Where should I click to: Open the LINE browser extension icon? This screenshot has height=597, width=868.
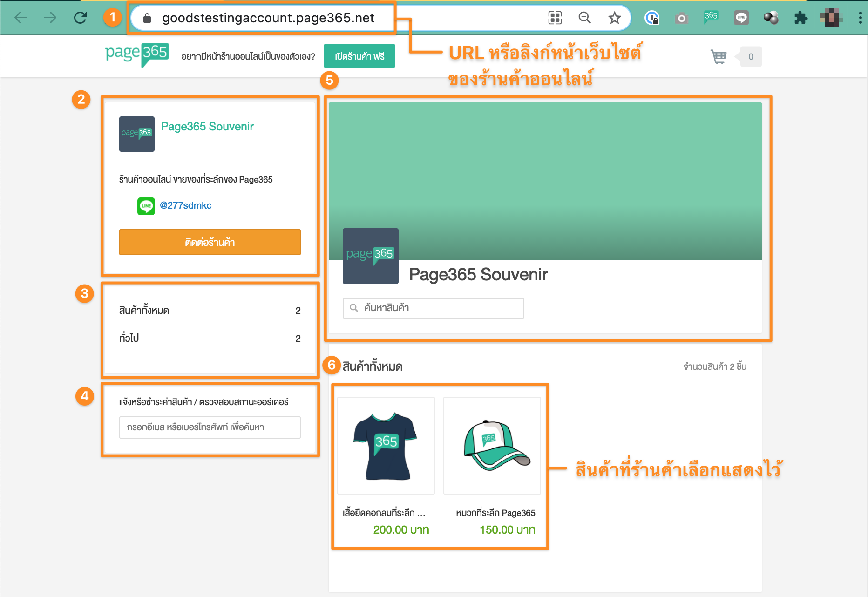(x=741, y=18)
